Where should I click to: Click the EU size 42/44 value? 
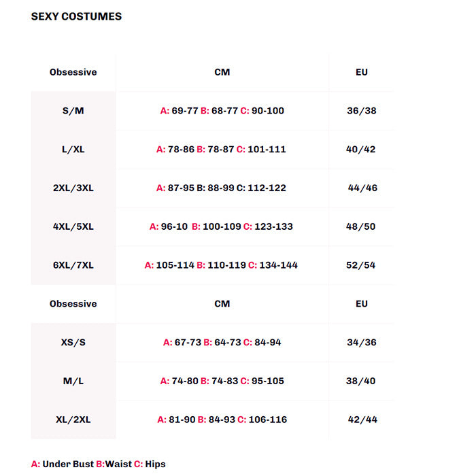[362, 420]
